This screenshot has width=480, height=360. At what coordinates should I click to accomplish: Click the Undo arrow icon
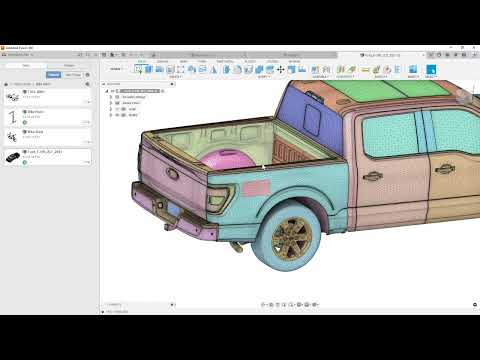pos(132,54)
